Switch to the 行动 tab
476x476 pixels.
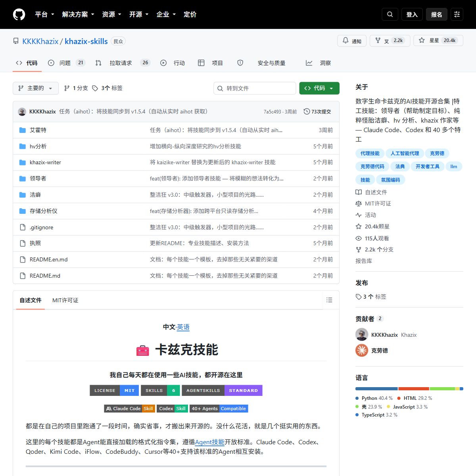(x=173, y=63)
